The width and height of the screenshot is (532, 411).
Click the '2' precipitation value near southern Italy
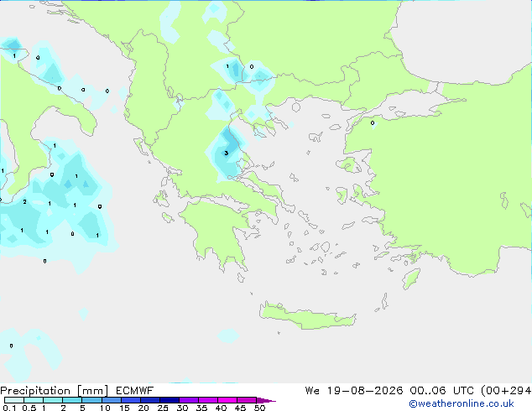pyautogui.click(x=24, y=202)
